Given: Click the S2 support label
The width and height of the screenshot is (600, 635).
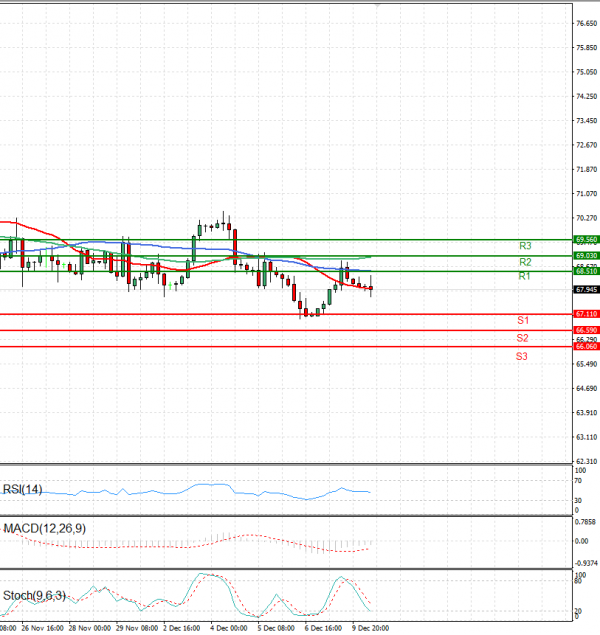Looking at the screenshot, I should click(522, 338).
